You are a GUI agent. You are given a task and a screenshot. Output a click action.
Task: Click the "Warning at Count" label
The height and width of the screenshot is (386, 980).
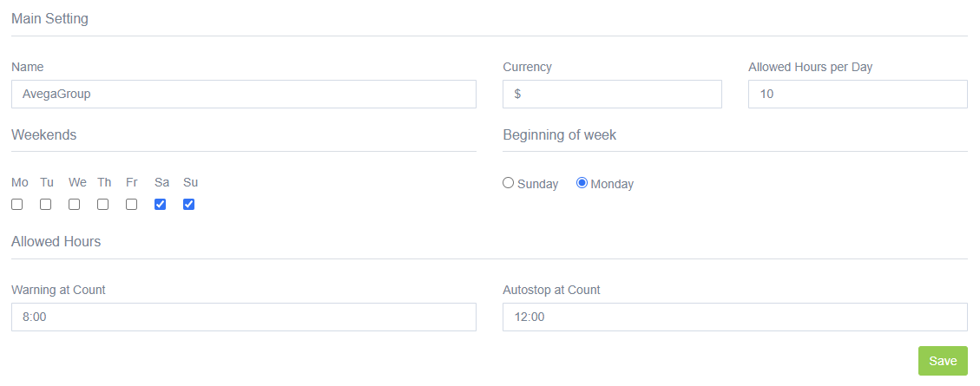pyautogui.click(x=58, y=290)
